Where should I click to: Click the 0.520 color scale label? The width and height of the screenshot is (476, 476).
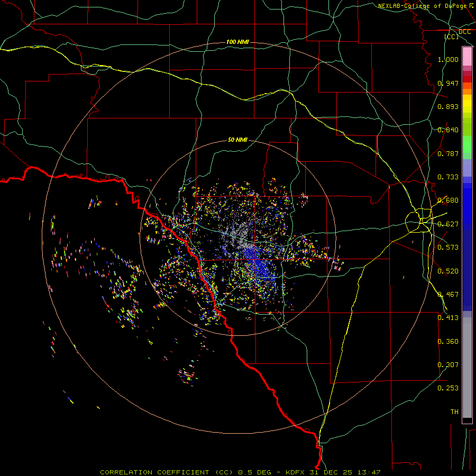click(448, 271)
